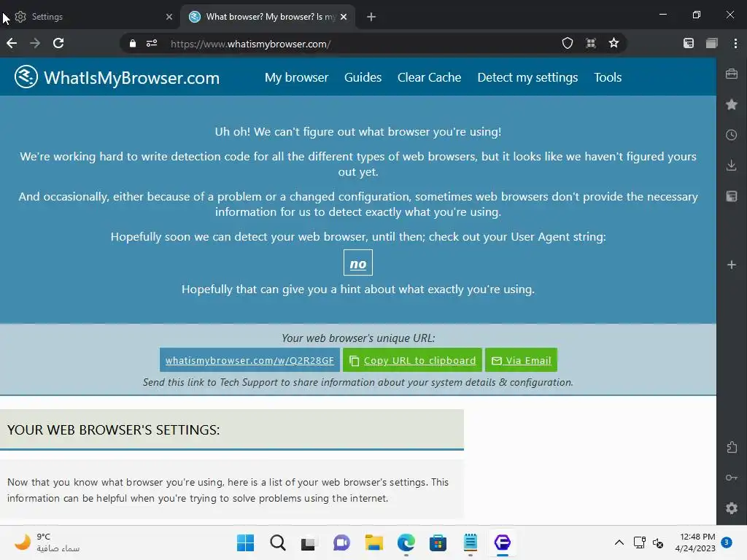Open the briefcase icon in sidebar

pos(732,74)
